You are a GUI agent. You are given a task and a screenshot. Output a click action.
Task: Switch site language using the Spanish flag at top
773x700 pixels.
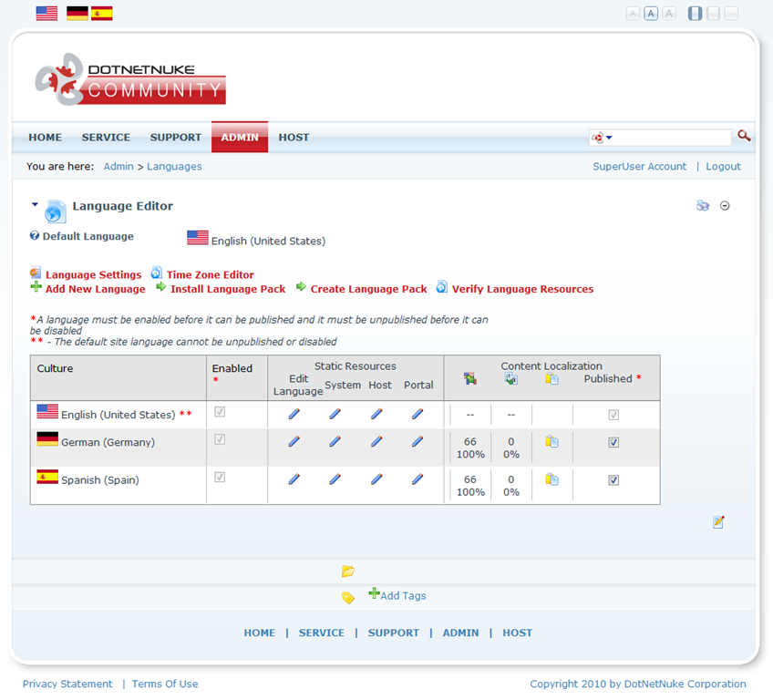pyautogui.click(x=102, y=14)
